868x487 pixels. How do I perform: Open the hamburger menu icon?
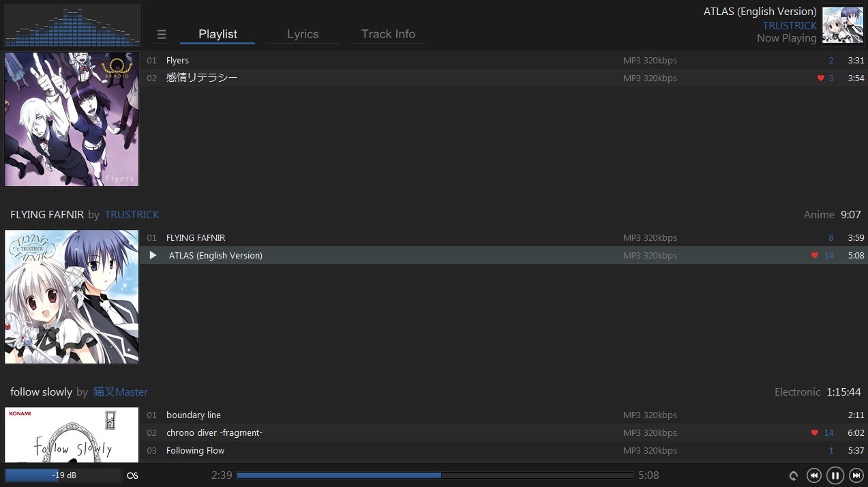(x=162, y=35)
